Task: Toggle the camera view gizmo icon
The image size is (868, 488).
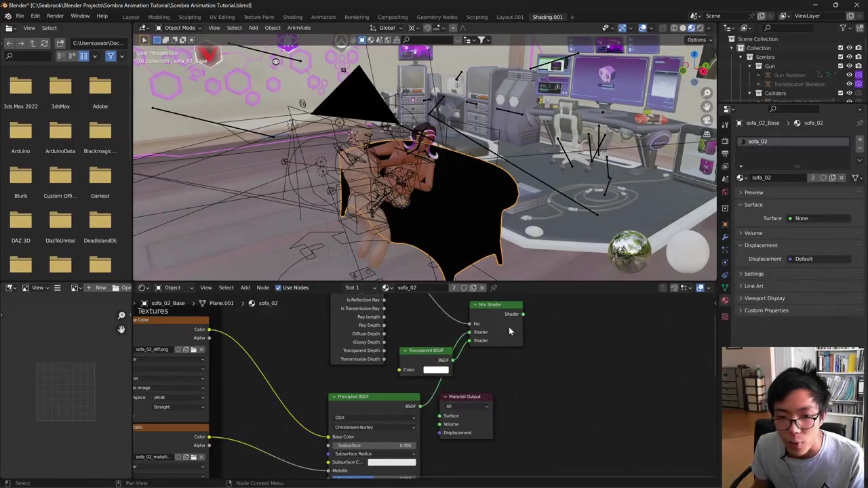Action: pos(707,121)
